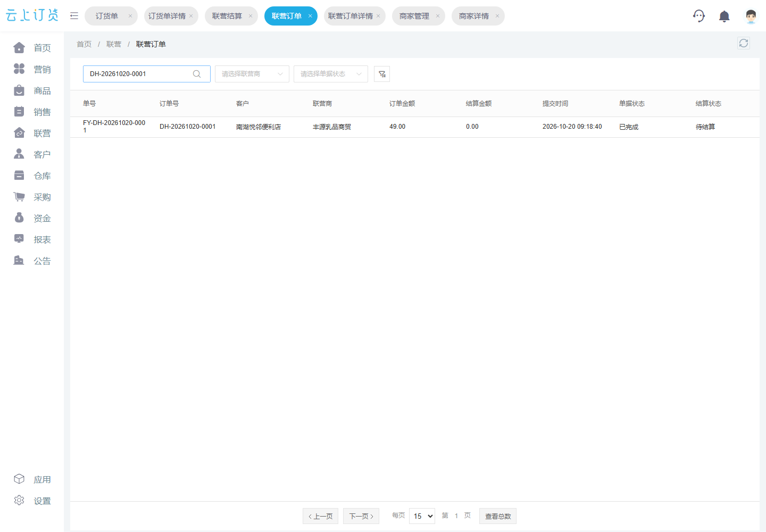Click the 查看总数 button
This screenshot has height=532, width=766.
(x=498, y=516)
